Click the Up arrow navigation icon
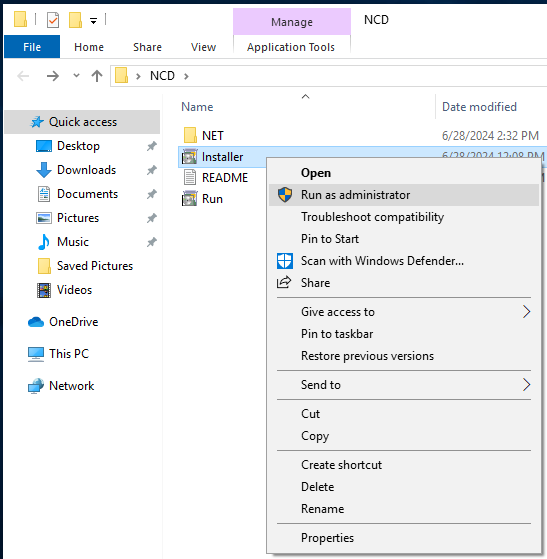547x559 pixels. click(97, 76)
